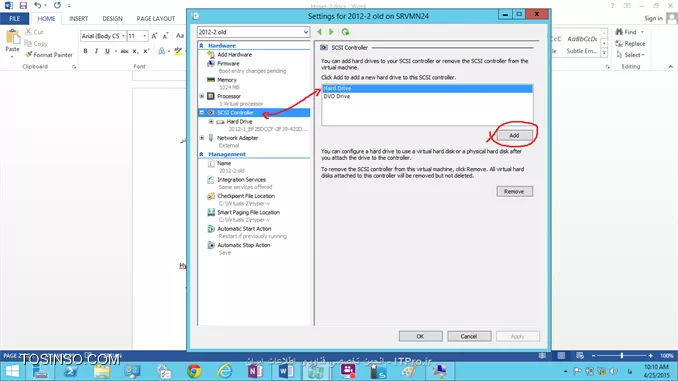This screenshot has width=678, height=381.
Task: Open OneNote from the taskbar
Action: [256, 371]
